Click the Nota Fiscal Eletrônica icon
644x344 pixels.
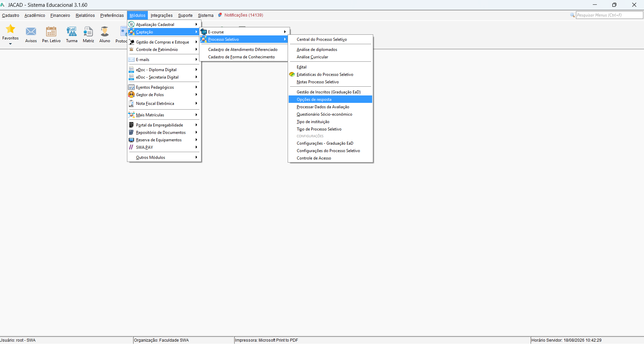pyautogui.click(x=131, y=103)
